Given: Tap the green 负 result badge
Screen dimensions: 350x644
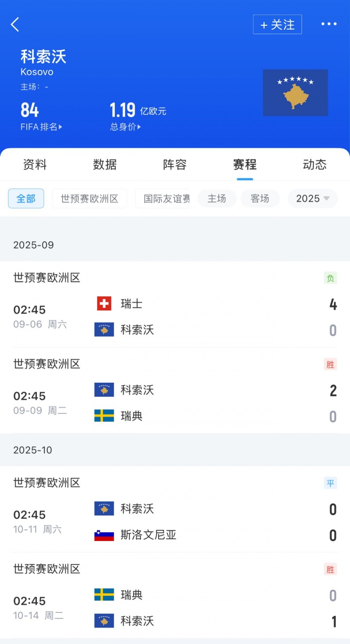Looking at the screenshot, I should (x=331, y=278).
